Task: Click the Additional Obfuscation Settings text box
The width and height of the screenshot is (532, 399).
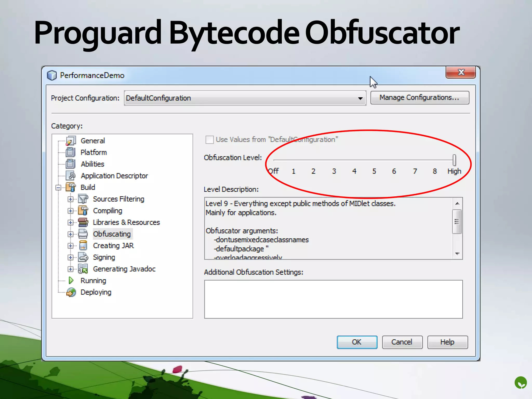Action: [x=333, y=299]
